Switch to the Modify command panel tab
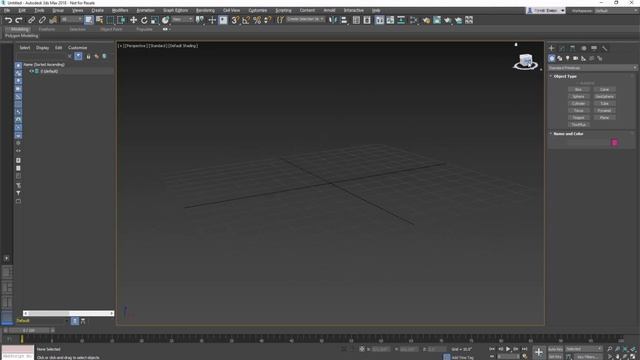Viewport: 640px width, 360px height. (x=562, y=48)
